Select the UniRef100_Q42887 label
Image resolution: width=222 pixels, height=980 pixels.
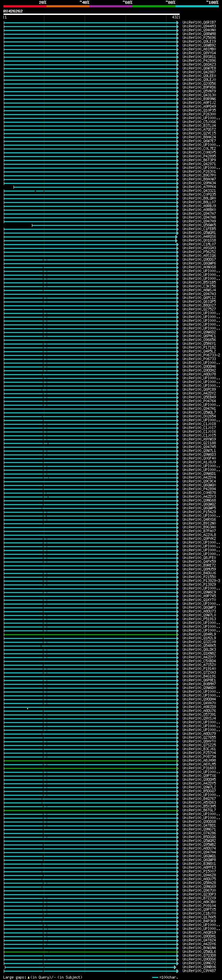(199, 72)
